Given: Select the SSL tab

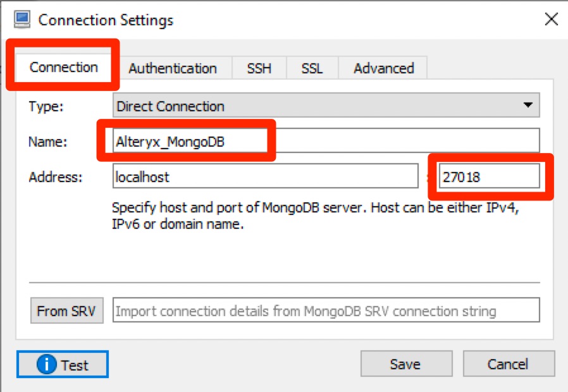Looking at the screenshot, I should pos(312,68).
